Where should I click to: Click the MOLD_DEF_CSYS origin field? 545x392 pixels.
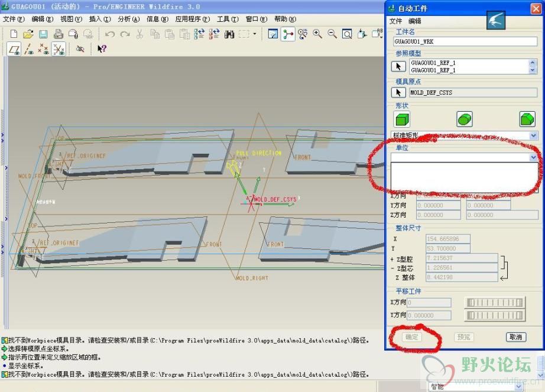click(x=473, y=92)
